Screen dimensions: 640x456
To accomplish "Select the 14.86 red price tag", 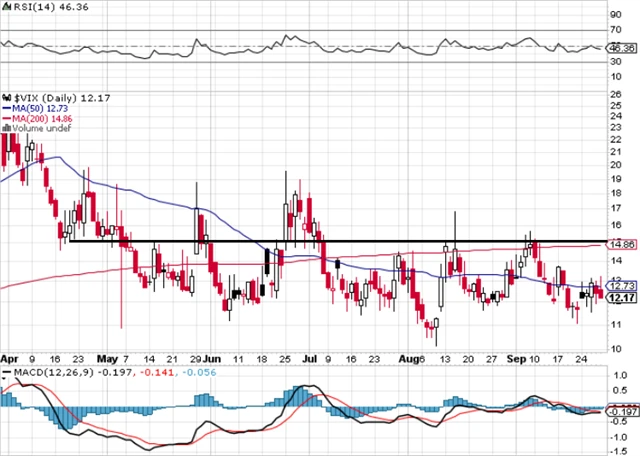I will (622, 244).
